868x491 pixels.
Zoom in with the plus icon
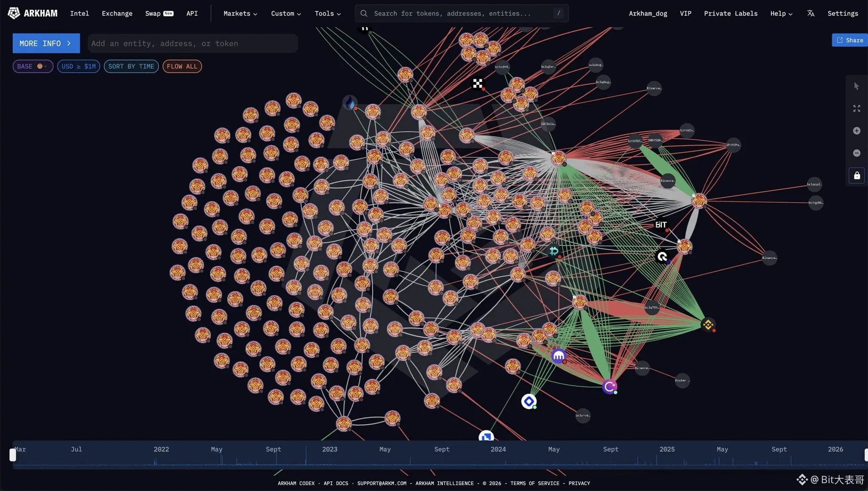point(856,131)
